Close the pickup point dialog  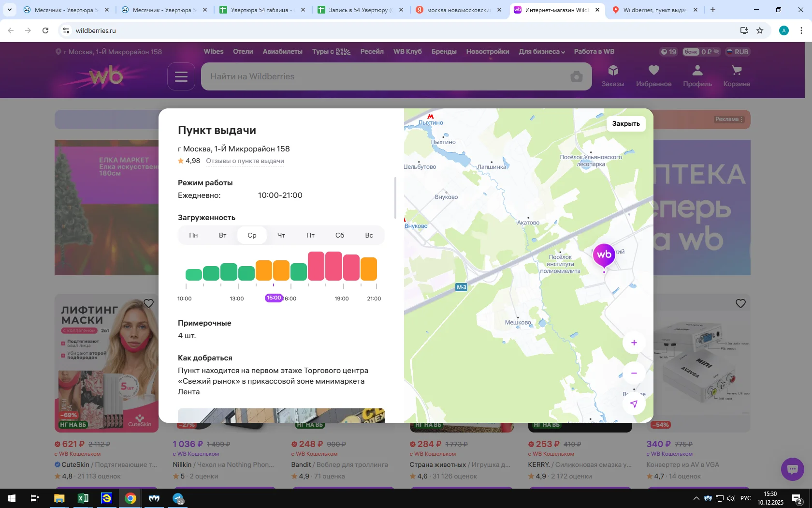626,123
